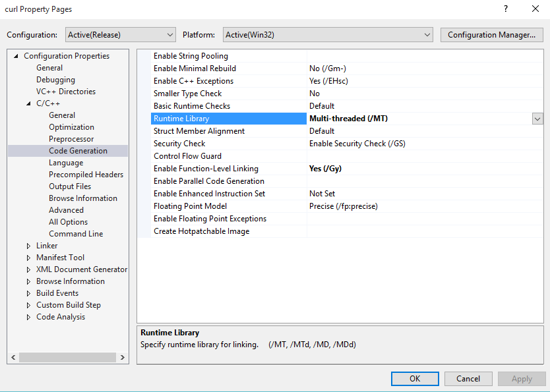Image resolution: width=550 pixels, height=392 pixels.
Task: Expand the Build Events node
Action: tap(28, 293)
